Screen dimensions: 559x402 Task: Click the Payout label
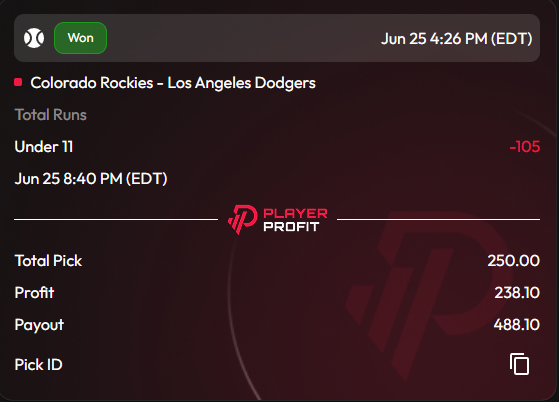coord(39,325)
